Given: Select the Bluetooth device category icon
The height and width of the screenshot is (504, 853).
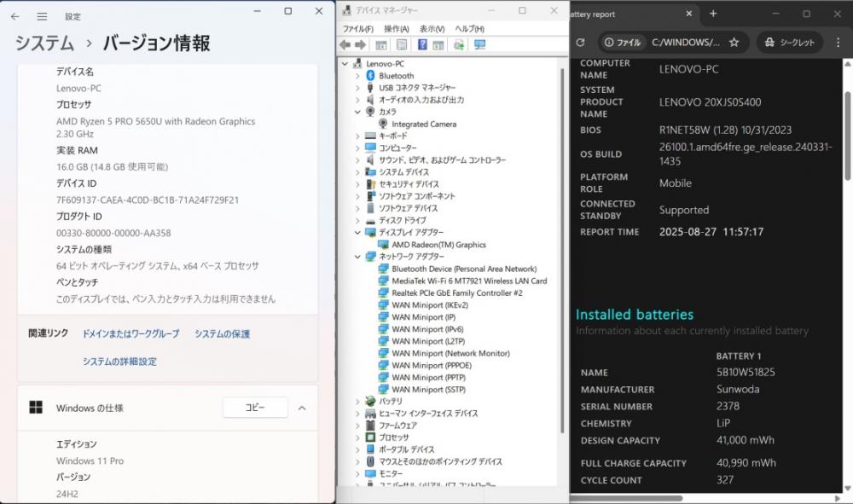Looking at the screenshot, I should pos(370,76).
